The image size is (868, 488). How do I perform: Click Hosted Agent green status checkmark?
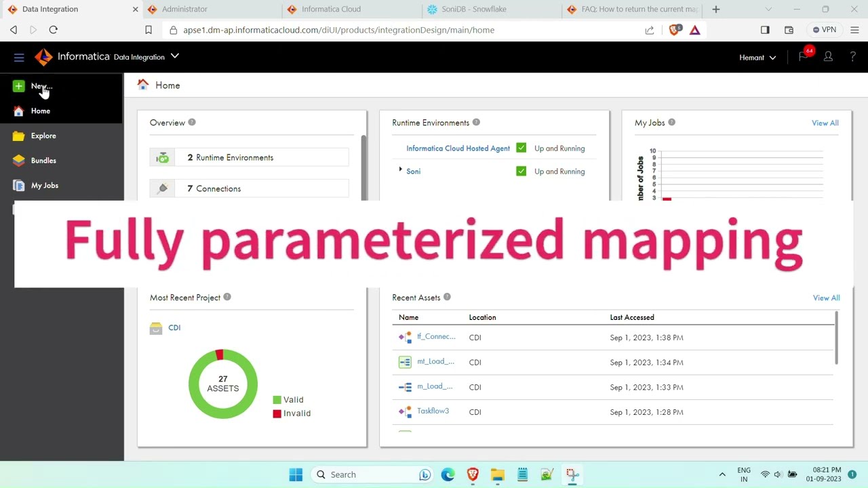pos(521,148)
